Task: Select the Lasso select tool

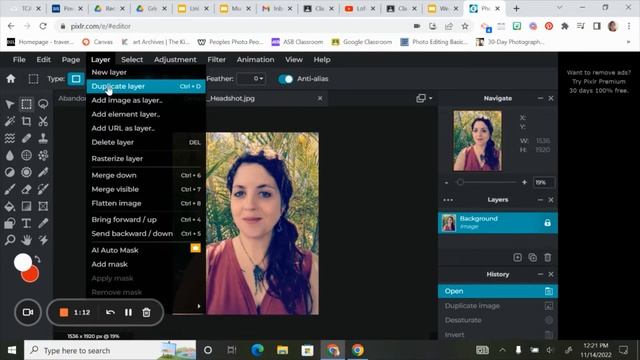Action: [x=43, y=104]
